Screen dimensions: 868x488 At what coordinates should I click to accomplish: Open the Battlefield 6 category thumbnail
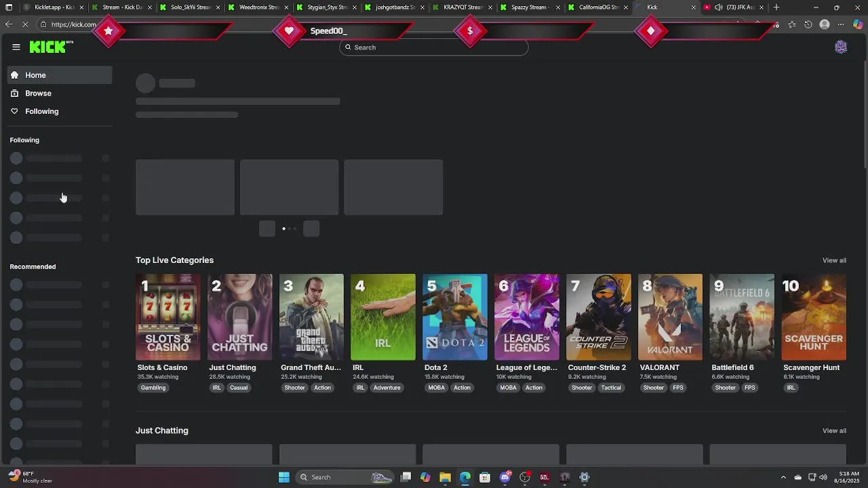point(742,317)
